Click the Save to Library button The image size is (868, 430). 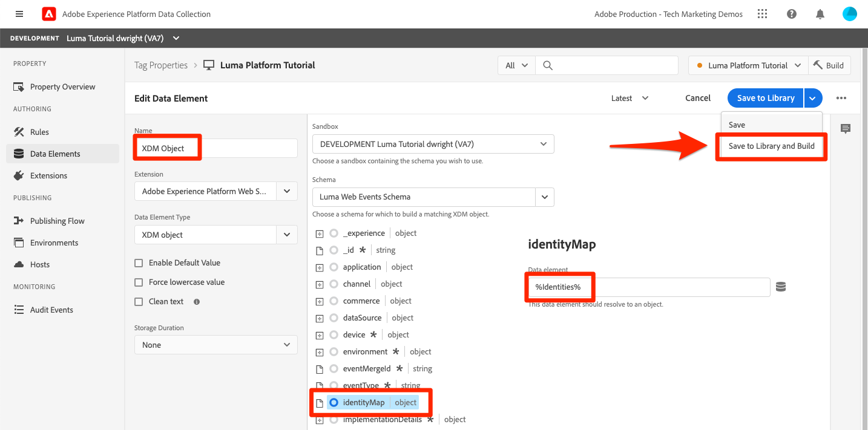(766, 98)
